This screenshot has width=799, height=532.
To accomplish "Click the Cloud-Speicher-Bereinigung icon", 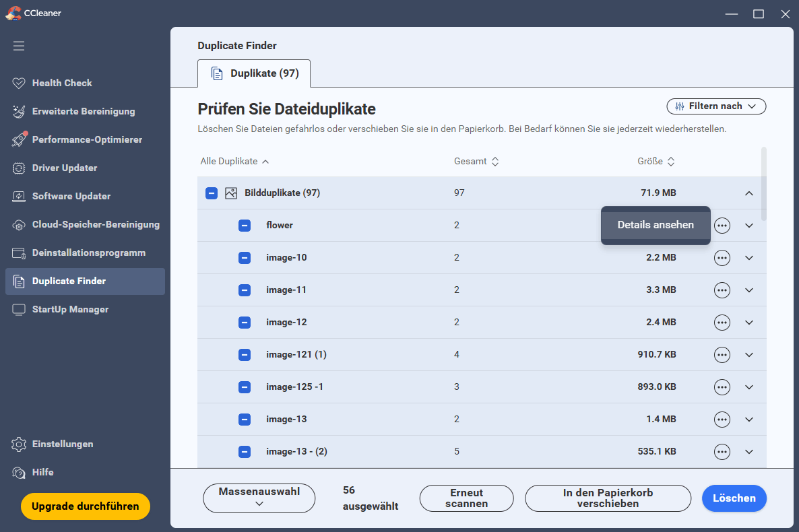I will pyautogui.click(x=19, y=224).
